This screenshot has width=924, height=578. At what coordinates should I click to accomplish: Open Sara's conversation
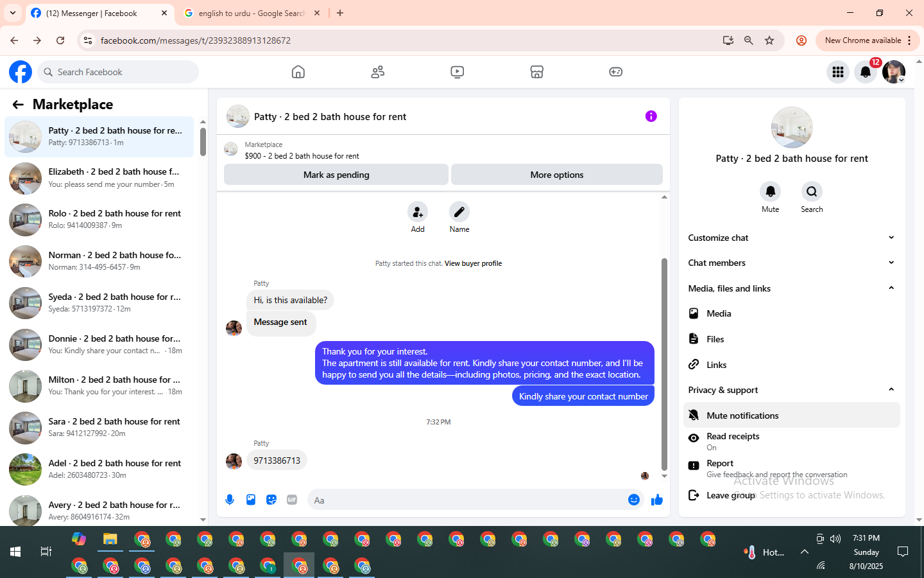point(99,428)
